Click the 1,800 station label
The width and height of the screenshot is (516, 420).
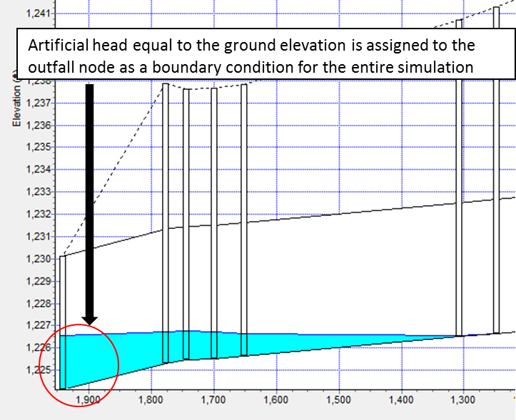[x=150, y=401]
